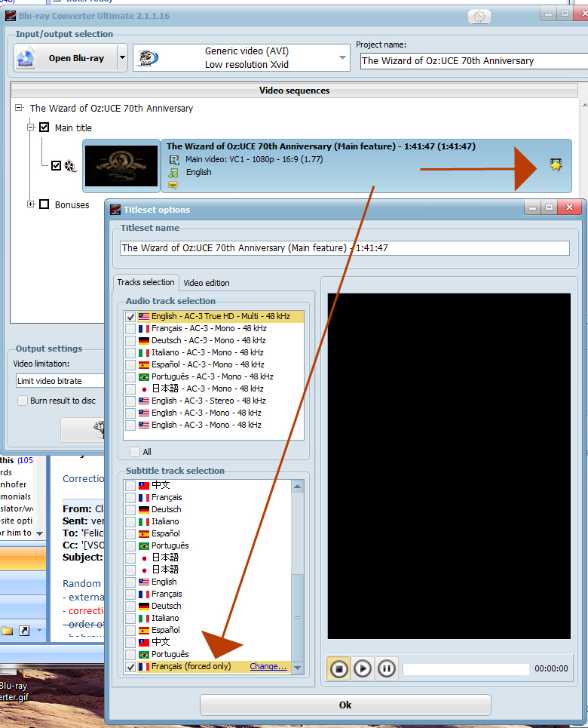Click the preview playback progress bar
The width and height of the screenshot is (588, 728).
[466, 669]
